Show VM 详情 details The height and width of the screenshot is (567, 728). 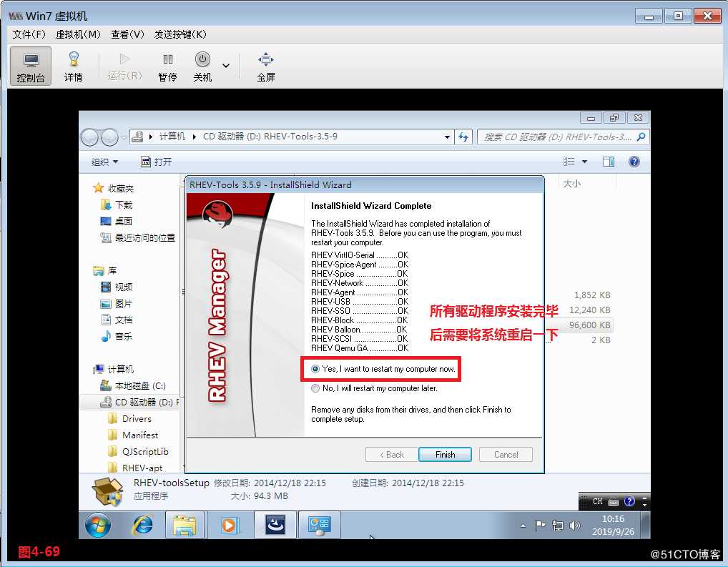pos(74,66)
